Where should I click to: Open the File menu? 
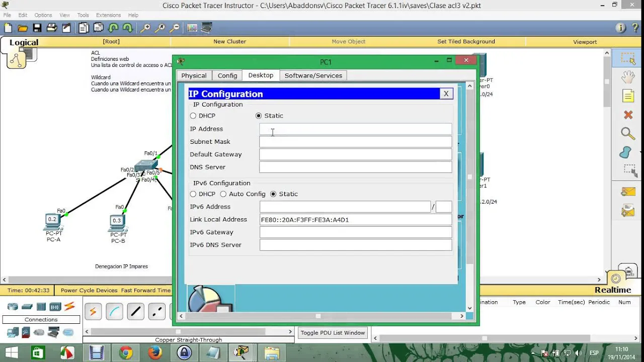pos(7,15)
